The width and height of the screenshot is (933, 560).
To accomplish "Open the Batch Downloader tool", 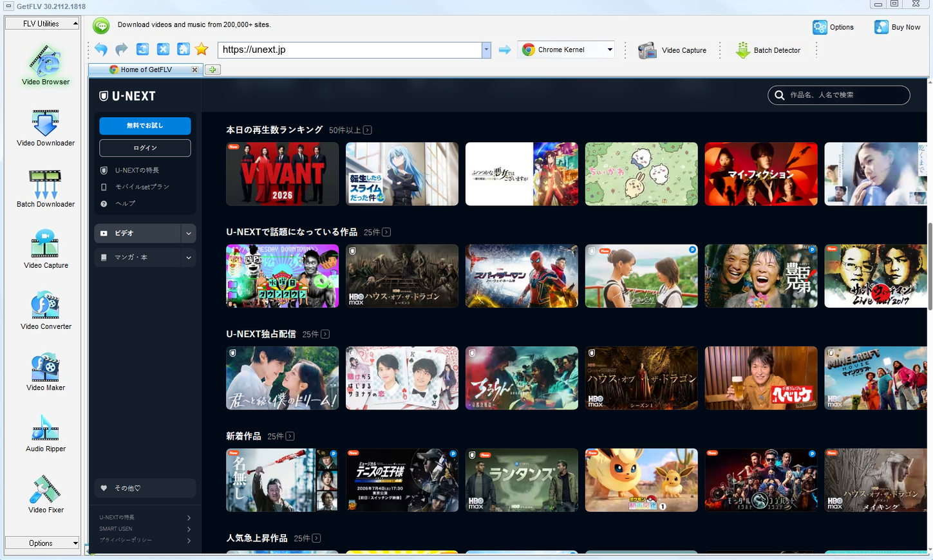I will [45, 188].
